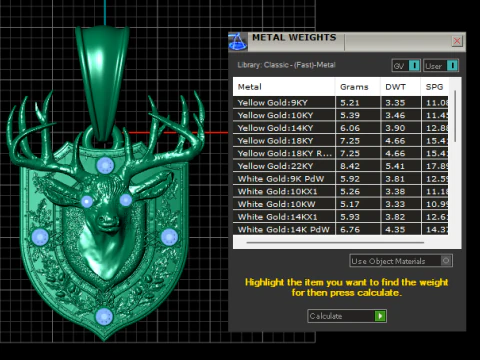The image size is (480, 360).
Task: Select the blue gemstone on shield's right edge
Action: pyautogui.click(x=169, y=237)
